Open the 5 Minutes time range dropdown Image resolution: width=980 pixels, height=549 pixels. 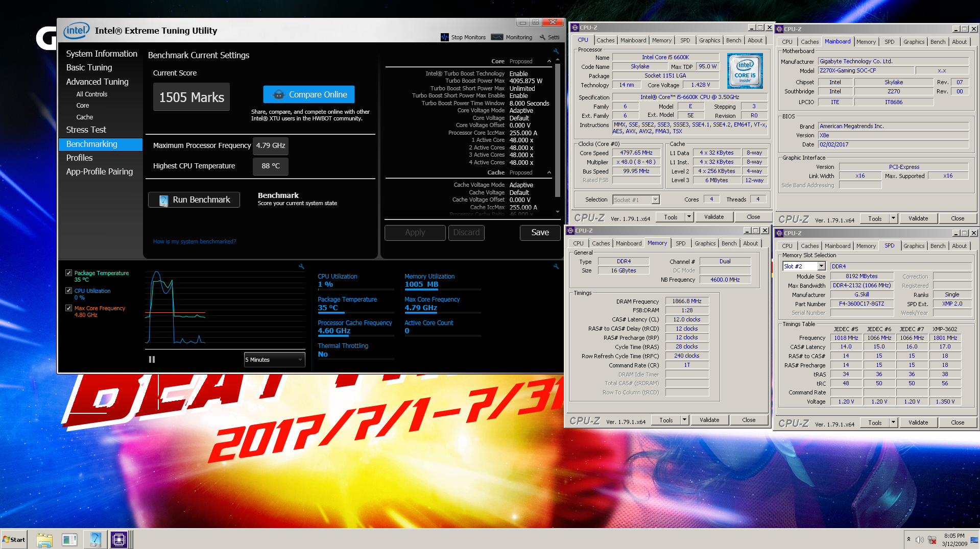(274, 360)
